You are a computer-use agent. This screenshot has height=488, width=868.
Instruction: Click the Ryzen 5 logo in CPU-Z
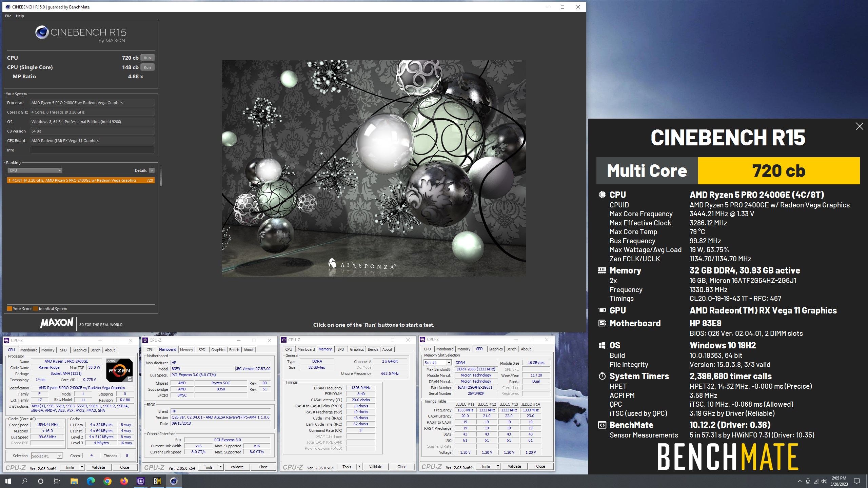tap(119, 370)
